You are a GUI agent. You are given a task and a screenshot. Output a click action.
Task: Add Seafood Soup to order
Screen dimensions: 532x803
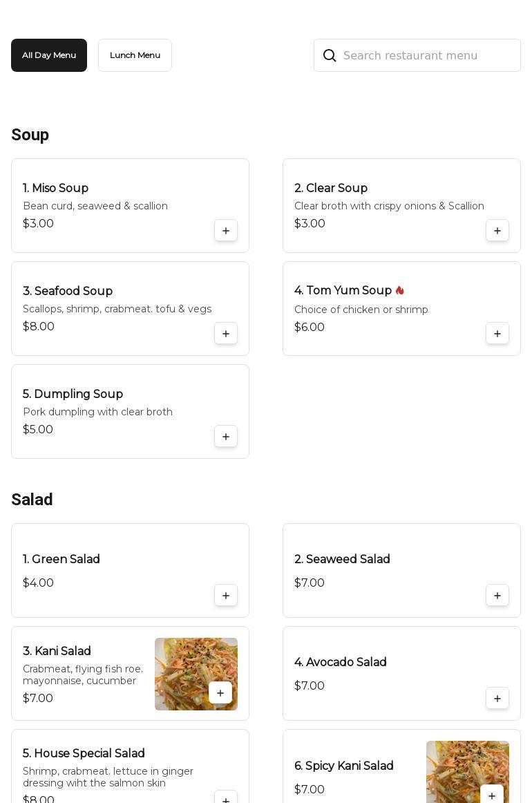pyautogui.click(x=226, y=334)
